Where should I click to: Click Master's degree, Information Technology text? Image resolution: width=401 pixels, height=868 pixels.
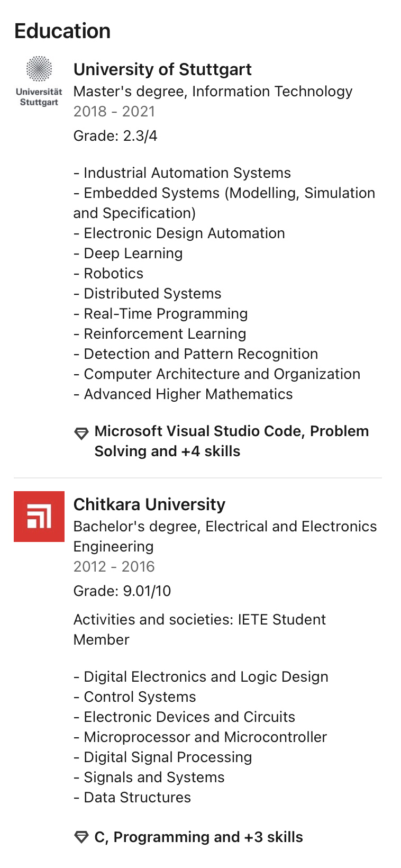(213, 91)
